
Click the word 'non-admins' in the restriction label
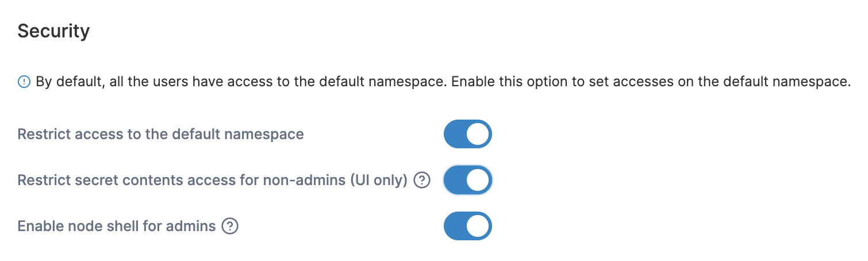pos(304,181)
